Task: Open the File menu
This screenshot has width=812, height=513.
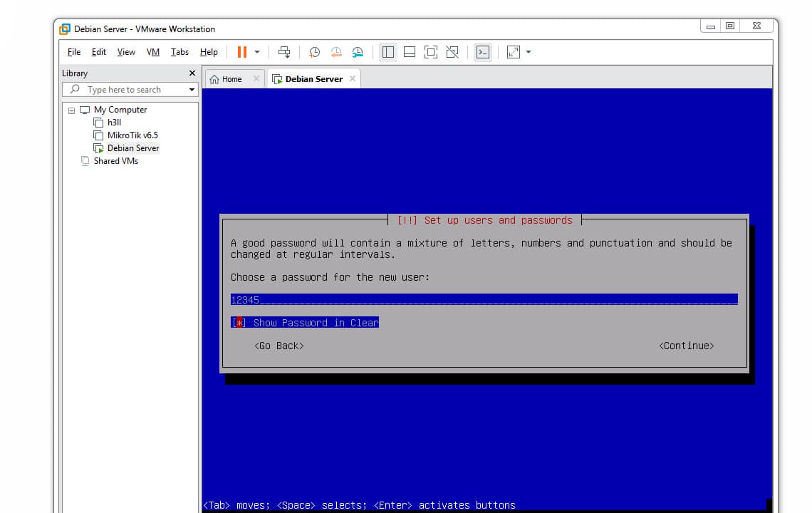Action: pyautogui.click(x=74, y=52)
